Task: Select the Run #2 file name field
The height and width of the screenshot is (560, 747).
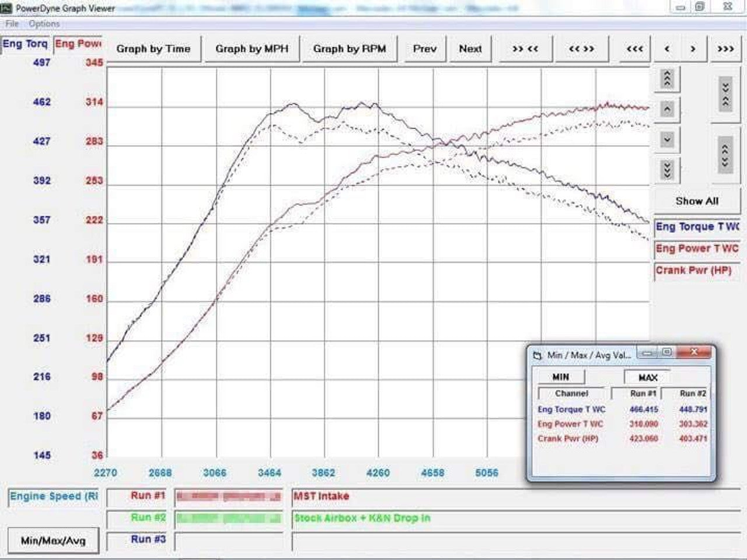Action: [228, 518]
